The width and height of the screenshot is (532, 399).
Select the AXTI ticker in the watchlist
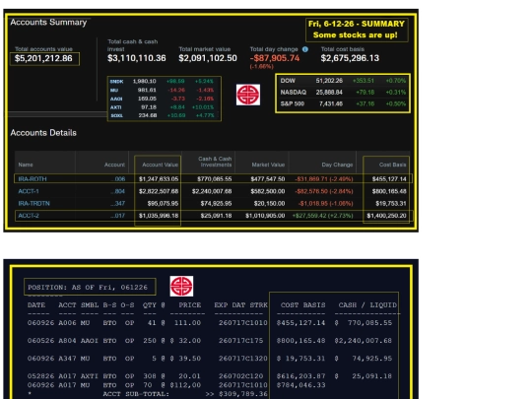click(x=116, y=107)
